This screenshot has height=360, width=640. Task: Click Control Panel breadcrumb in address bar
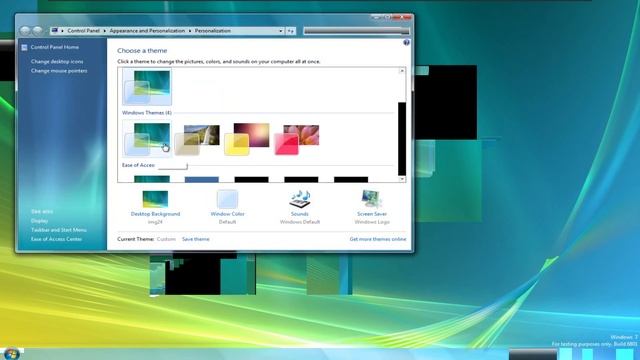point(83,31)
